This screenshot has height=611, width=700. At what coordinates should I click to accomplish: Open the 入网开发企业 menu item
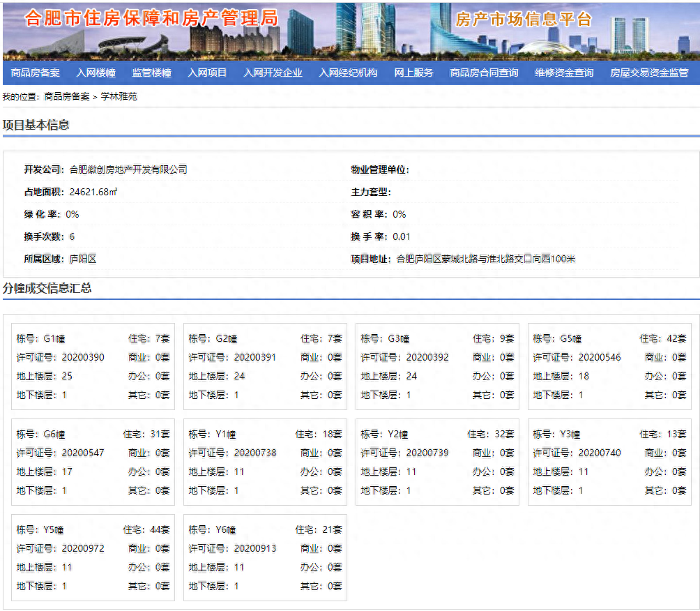273,73
